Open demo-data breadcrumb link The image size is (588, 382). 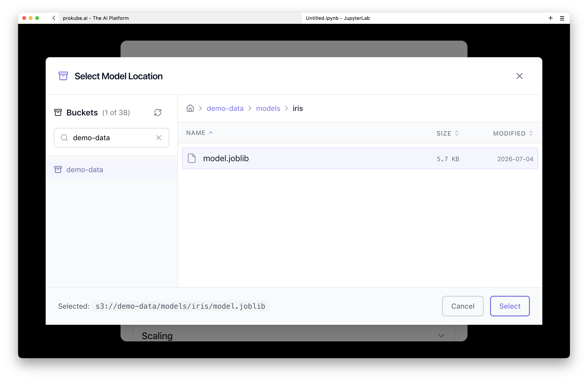pos(225,108)
